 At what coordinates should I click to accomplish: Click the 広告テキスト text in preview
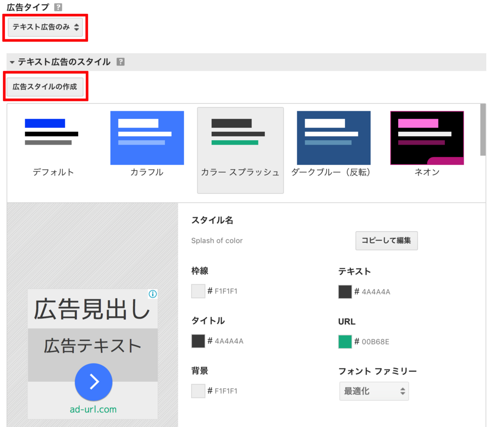point(93,346)
